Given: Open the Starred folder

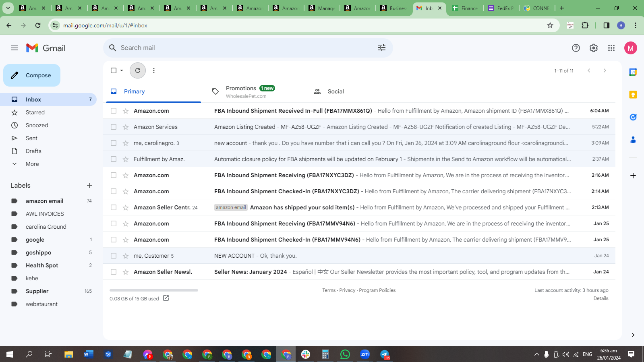Looking at the screenshot, I should pos(48,112).
